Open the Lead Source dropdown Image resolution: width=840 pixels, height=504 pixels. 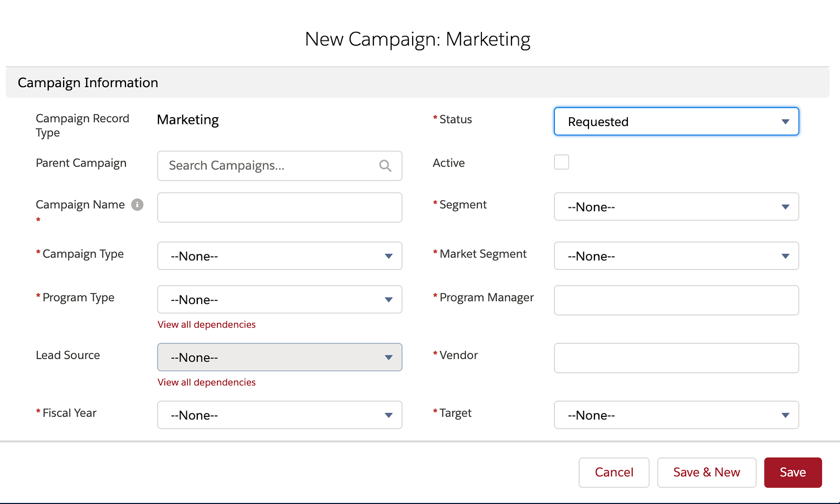tap(279, 358)
